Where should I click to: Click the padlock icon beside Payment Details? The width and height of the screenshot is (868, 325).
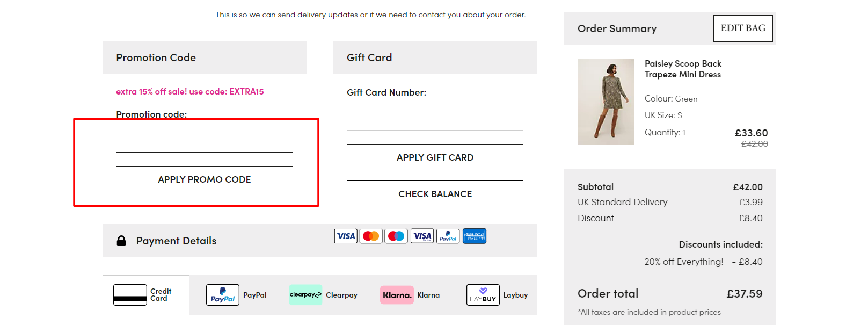point(121,241)
